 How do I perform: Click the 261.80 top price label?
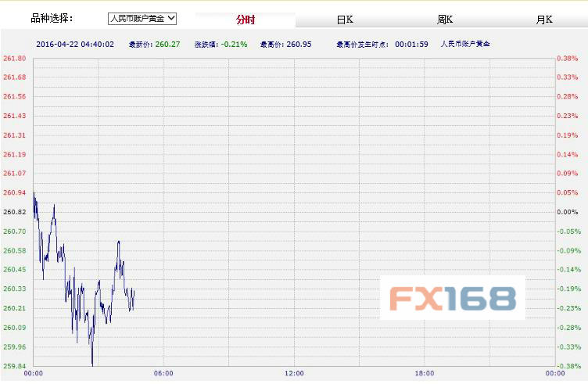click(x=14, y=59)
